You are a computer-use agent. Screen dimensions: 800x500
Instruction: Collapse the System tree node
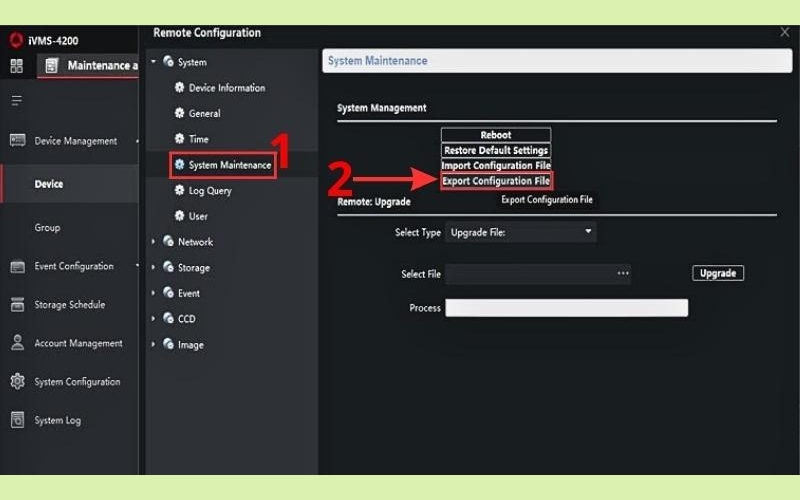point(154,62)
